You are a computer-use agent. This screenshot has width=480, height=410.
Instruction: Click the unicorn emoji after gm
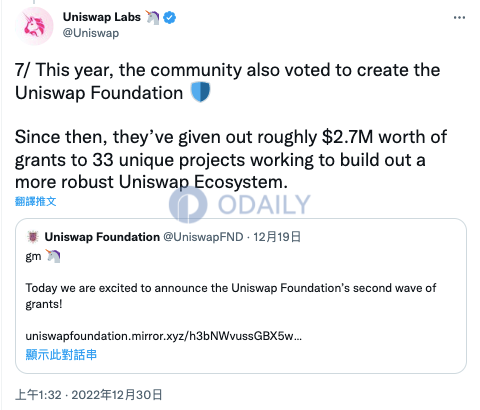53,256
